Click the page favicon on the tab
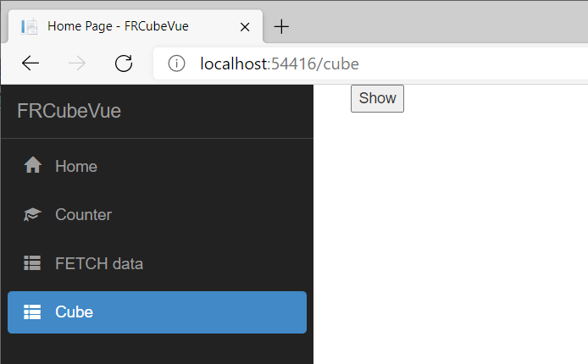 click(x=30, y=26)
